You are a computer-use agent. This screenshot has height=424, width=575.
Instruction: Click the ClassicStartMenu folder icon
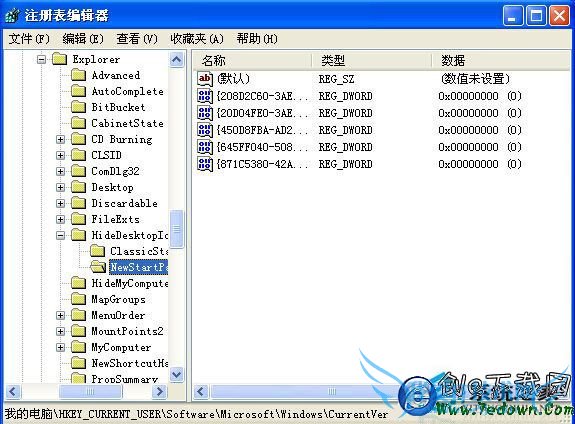point(97,251)
